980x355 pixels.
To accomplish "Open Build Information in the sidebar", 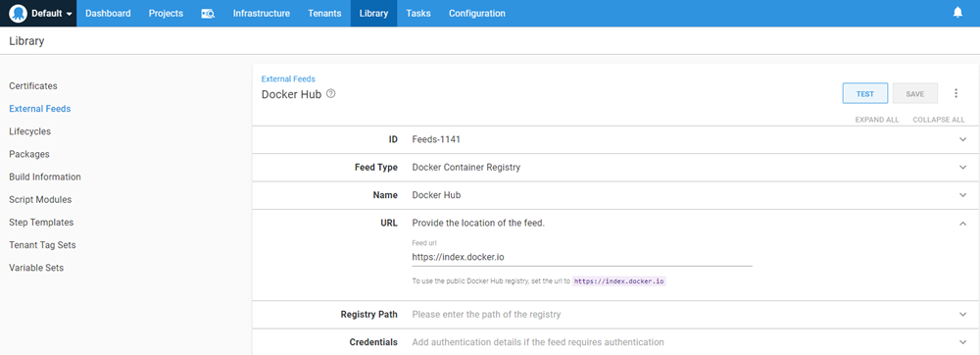I will tap(45, 177).
